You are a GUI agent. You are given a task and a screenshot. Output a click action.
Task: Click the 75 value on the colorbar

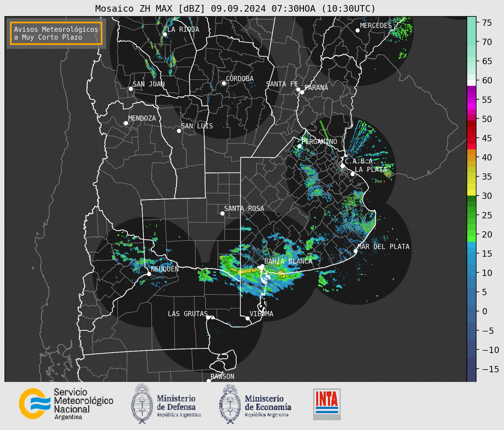click(486, 23)
